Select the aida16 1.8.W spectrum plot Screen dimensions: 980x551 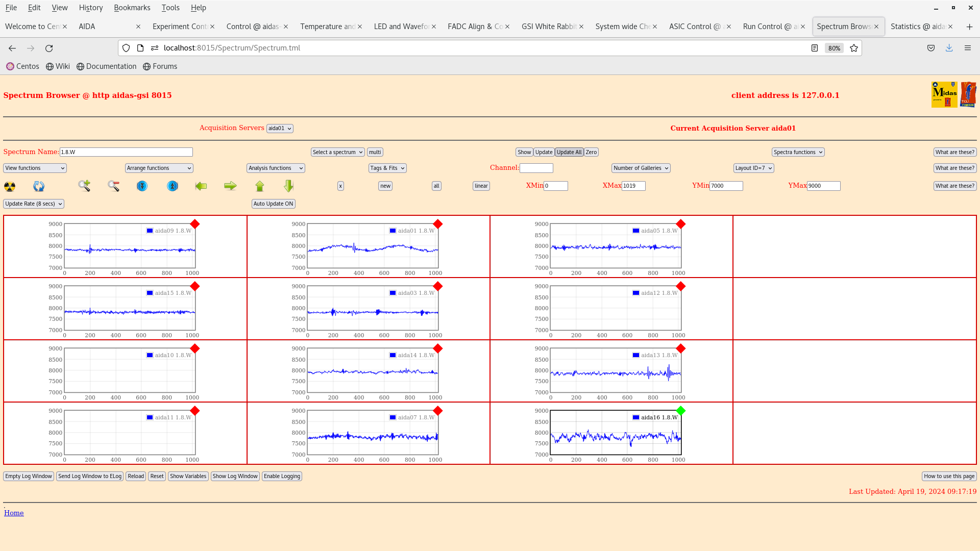(x=616, y=433)
